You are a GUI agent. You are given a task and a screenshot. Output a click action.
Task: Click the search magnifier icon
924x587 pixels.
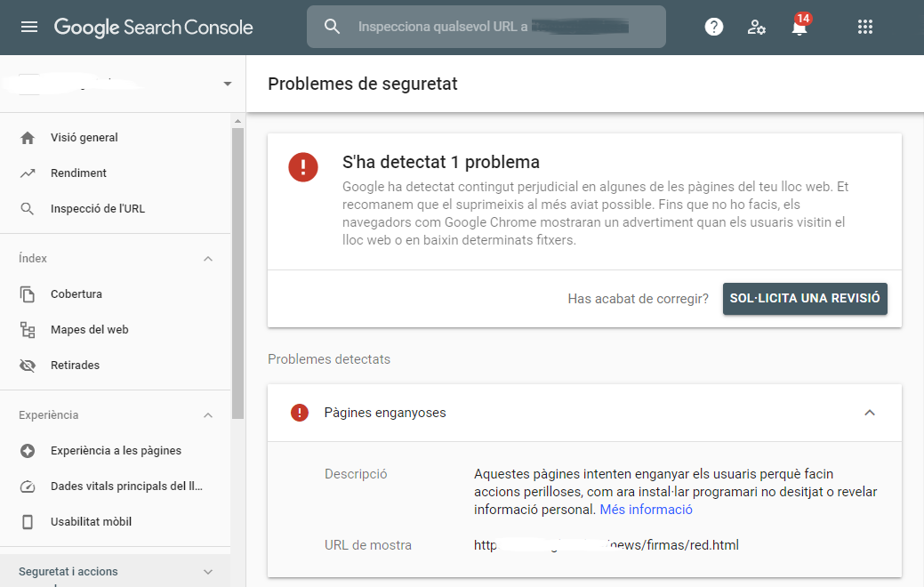[333, 27]
